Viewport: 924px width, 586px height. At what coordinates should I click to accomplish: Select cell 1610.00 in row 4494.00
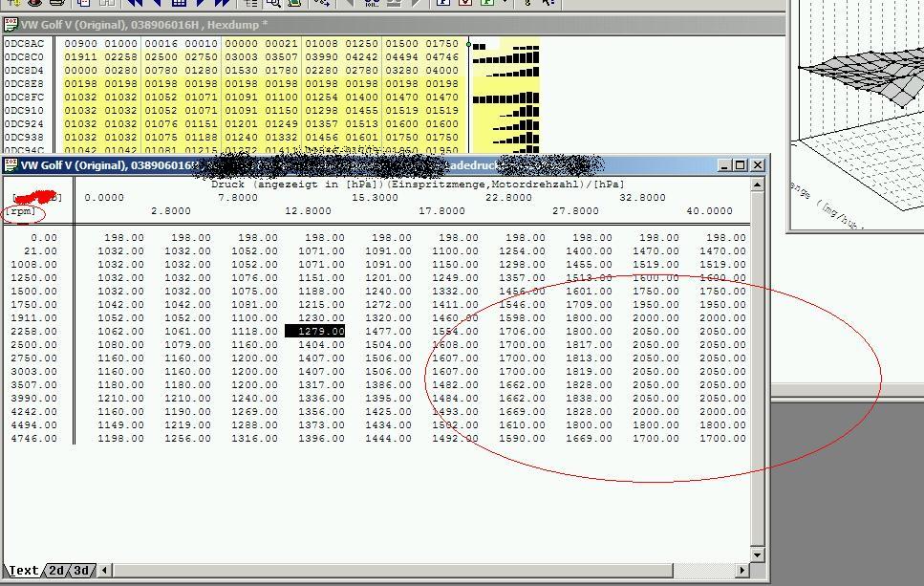coord(522,425)
